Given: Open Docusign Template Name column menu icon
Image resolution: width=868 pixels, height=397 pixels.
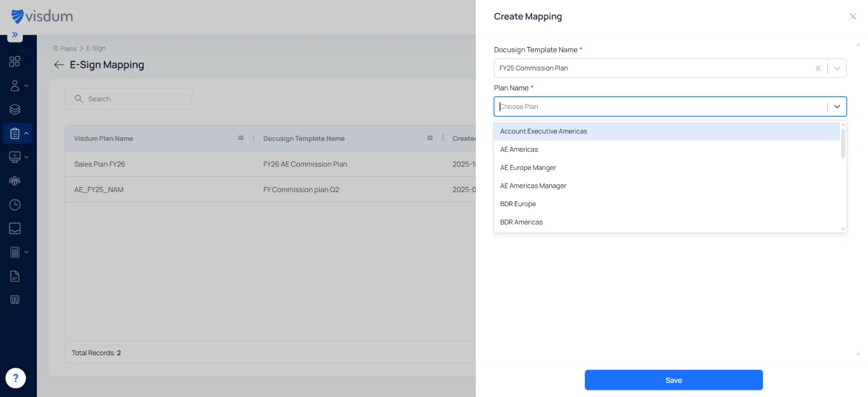Looking at the screenshot, I should pos(430,138).
